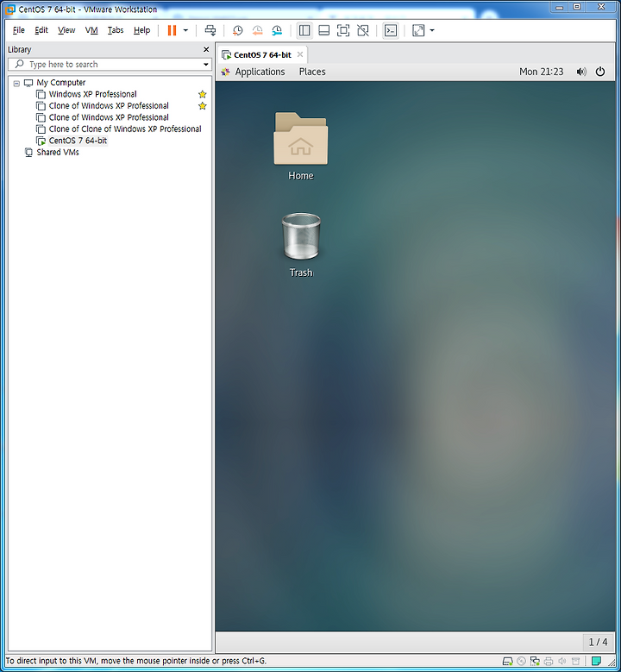
Task: Collapse the My Computer tree node
Action: [16, 83]
